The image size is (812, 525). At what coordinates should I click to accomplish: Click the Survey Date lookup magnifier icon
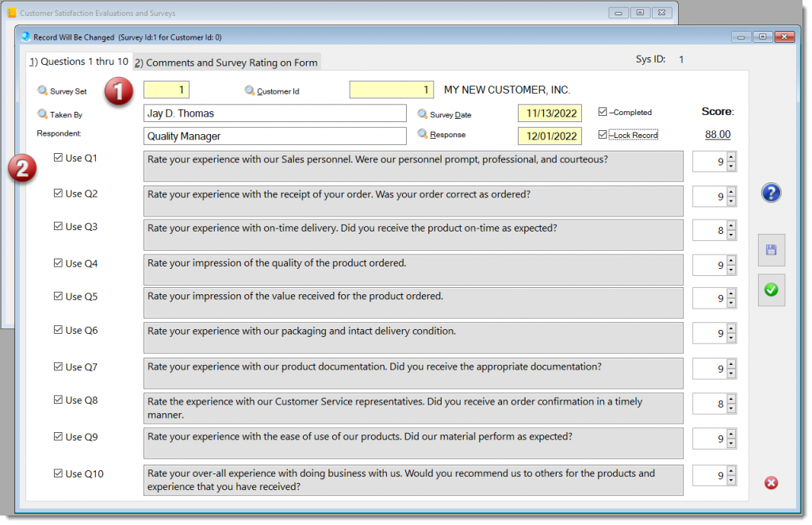coord(423,114)
